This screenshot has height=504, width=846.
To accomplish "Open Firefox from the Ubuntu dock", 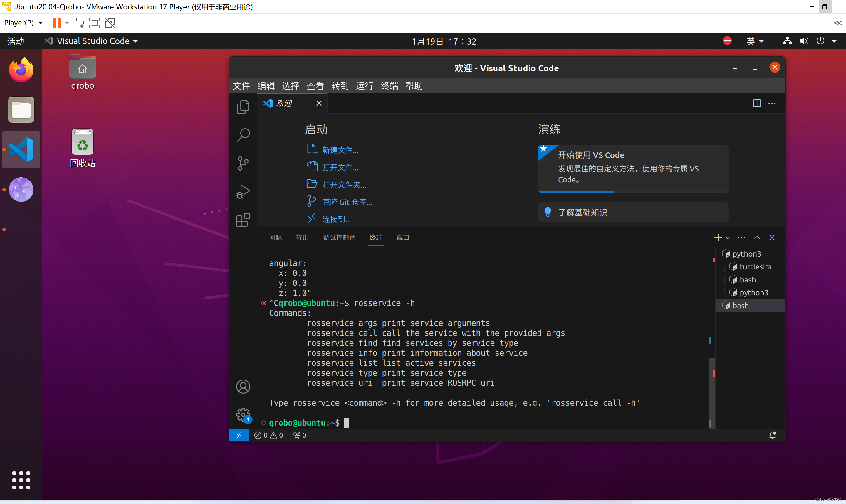I will (21, 70).
